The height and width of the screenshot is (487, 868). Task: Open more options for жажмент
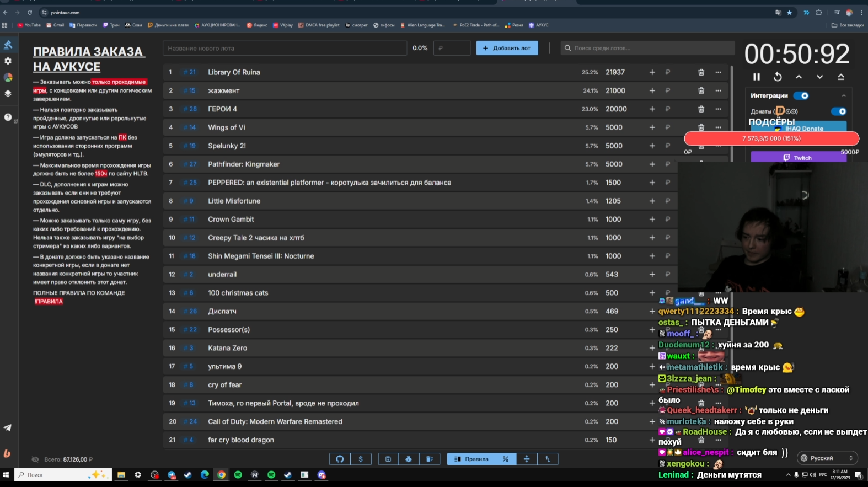(x=718, y=90)
